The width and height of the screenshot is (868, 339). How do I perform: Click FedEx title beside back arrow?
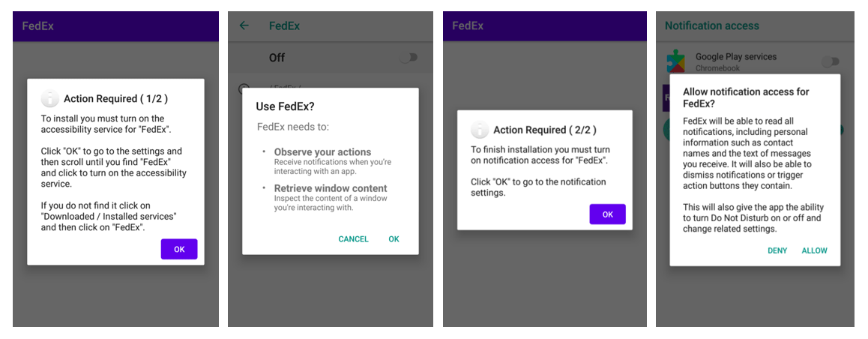click(x=285, y=26)
